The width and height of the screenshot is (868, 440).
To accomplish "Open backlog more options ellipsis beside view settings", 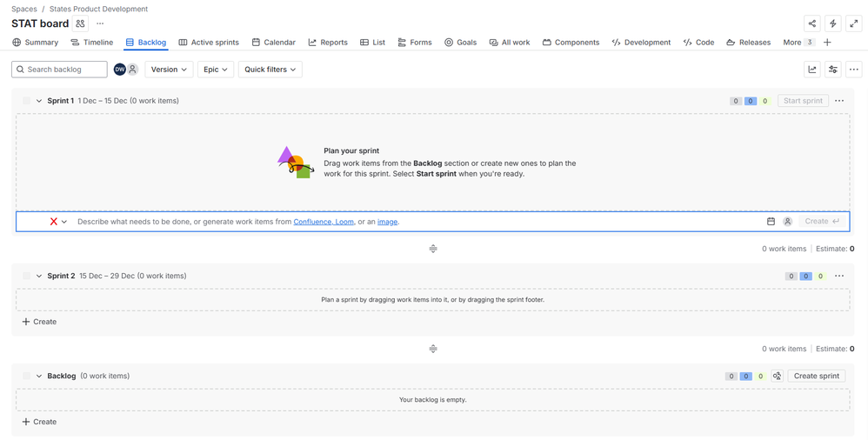I will (x=854, y=70).
